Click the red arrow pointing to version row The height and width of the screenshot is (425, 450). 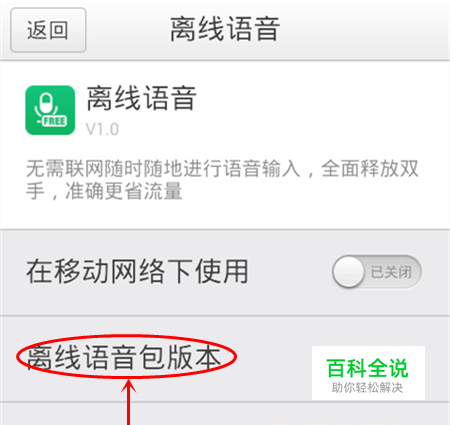click(128, 402)
